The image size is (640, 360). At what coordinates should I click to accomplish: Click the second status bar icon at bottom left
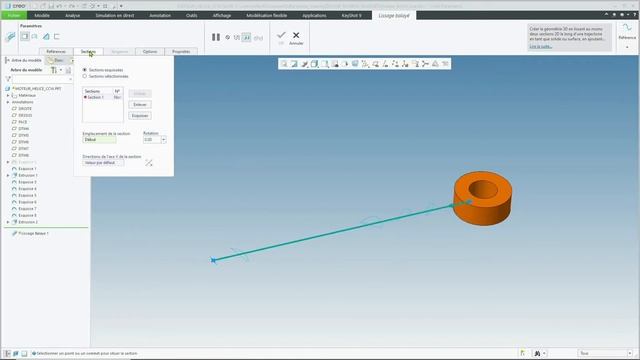coord(16,353)
